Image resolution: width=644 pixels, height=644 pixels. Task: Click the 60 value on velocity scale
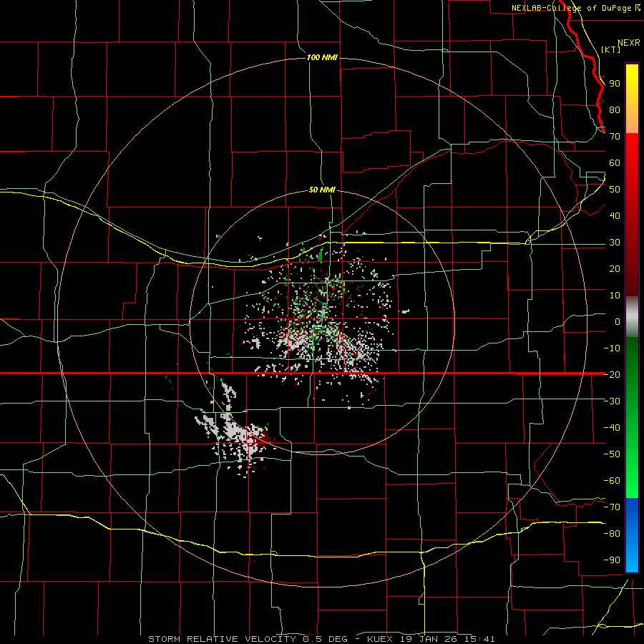tap(615, 162)
